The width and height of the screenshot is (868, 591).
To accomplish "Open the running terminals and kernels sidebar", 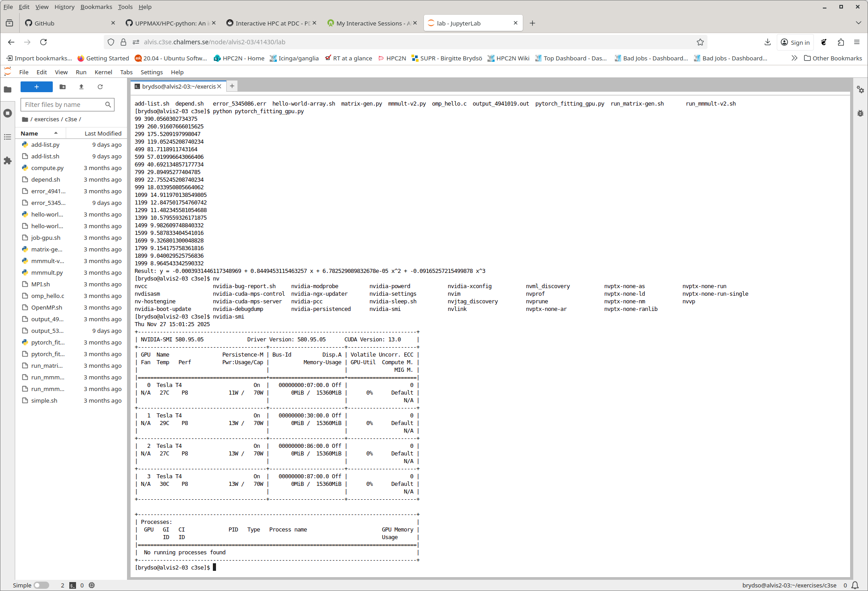I will point(8,113).
